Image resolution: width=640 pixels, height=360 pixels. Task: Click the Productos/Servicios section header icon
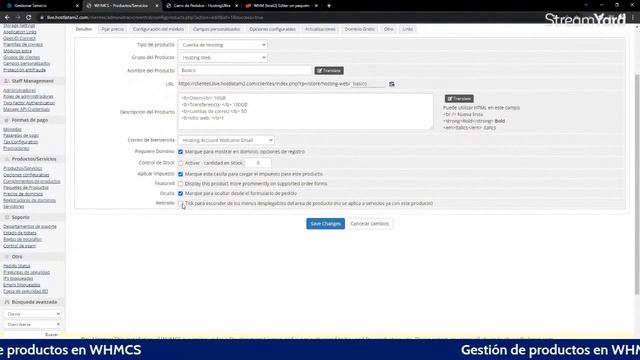tap(7, 159)
